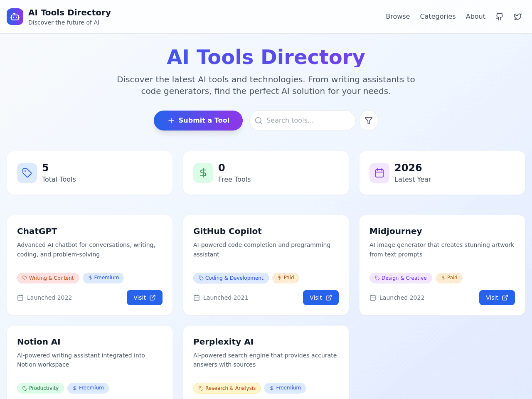Select the ChatGPT Freemium tag
Viewport: 532px width, 399px height.
[103, 278]
